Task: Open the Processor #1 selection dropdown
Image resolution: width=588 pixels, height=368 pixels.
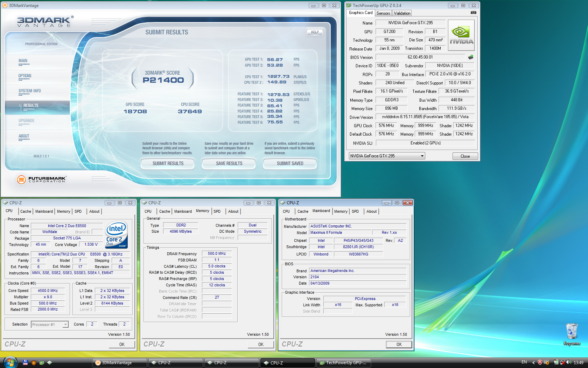Action: (50, 325)
